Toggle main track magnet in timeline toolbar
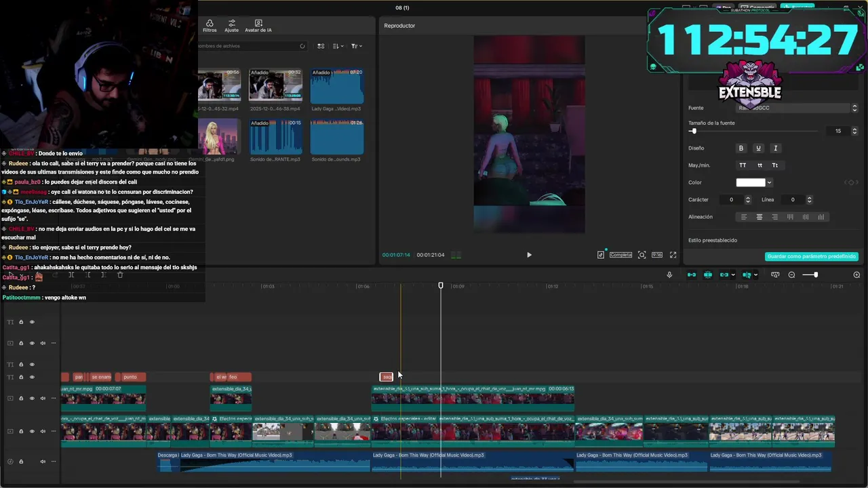This screenshot has height=488, width=868. [692, 274]
